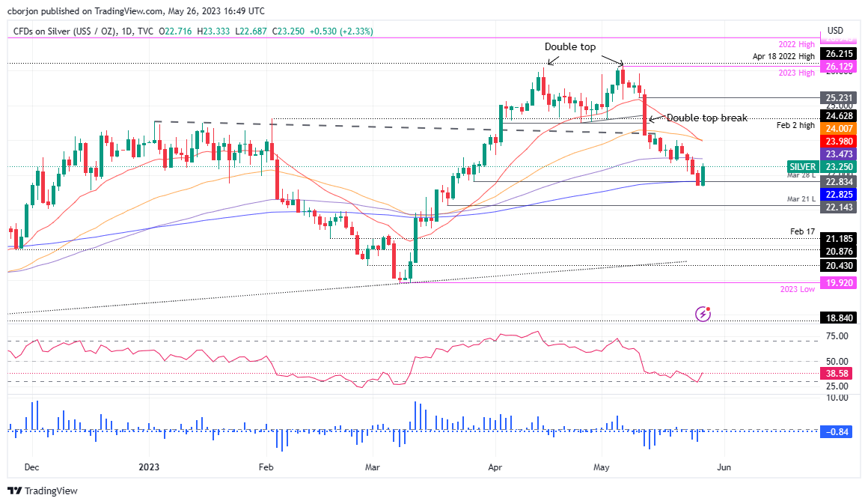Click 2023 on the date axis
The image size is (868, 504).
click(x=148, y=467)
